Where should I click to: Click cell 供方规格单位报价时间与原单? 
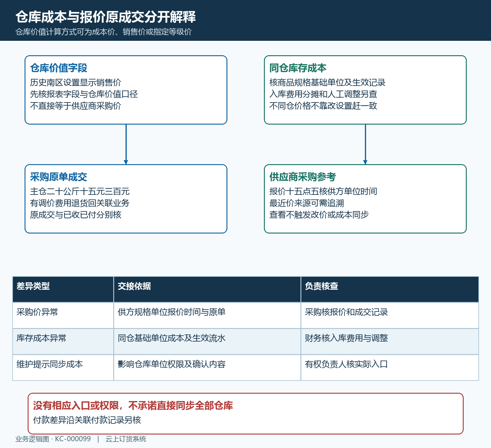[x=207, y=315]
